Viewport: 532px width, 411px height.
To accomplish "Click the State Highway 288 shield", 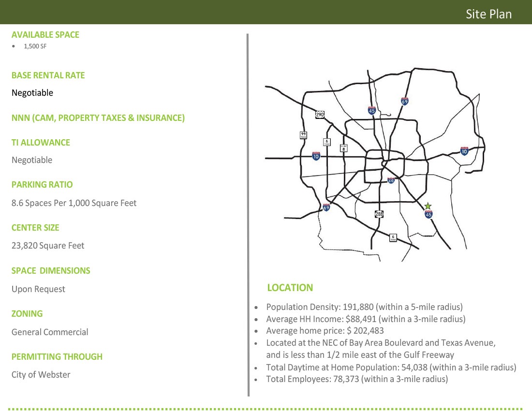I will coord(379,214).
